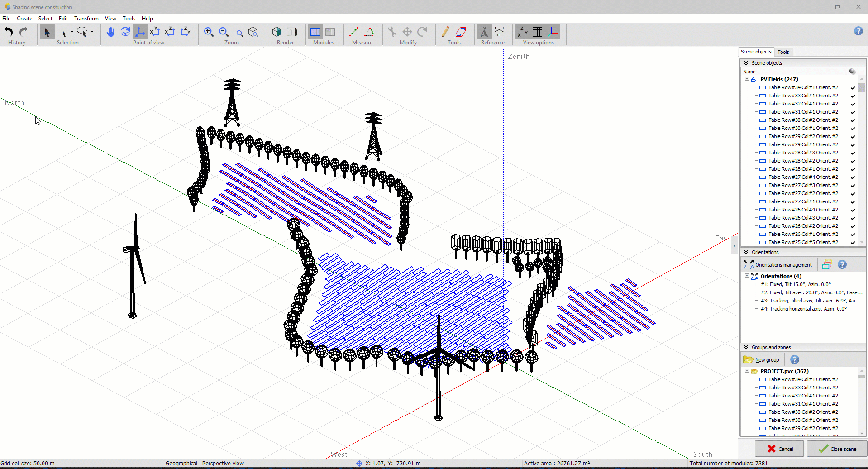This screenshot has height=469, width=868.
Task: Open the View menu
Action: [x=110, y=19]
